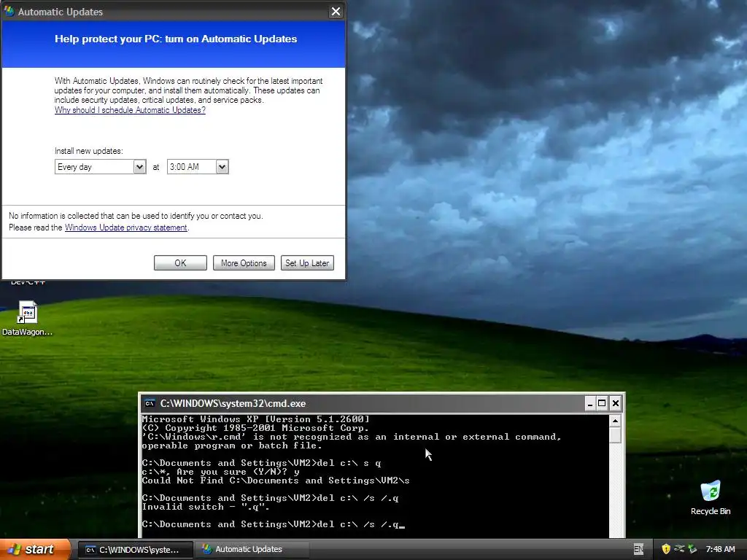Screen dimensions: 747x560
Task: Open Windows Update privacy statement link
Action: point(125,227)
